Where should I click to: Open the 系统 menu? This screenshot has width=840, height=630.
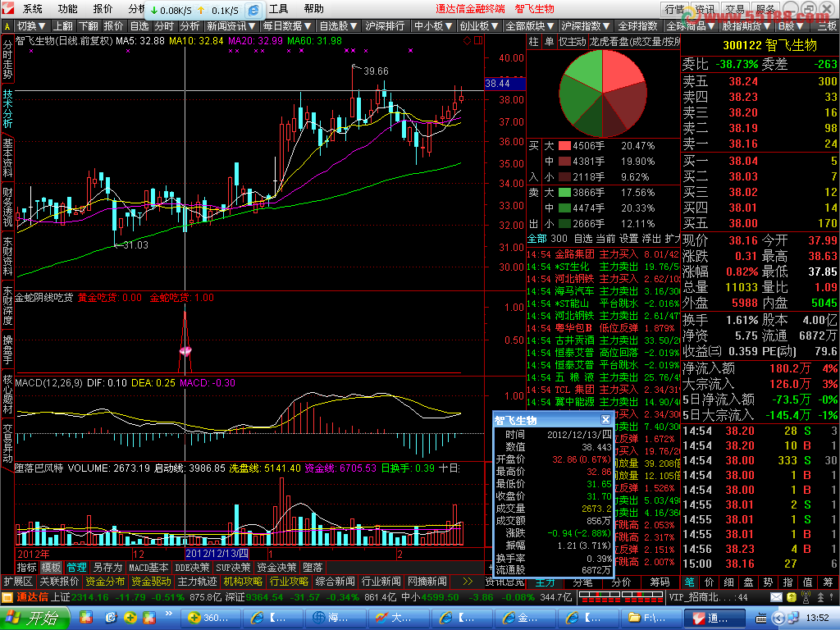point(32,8)
